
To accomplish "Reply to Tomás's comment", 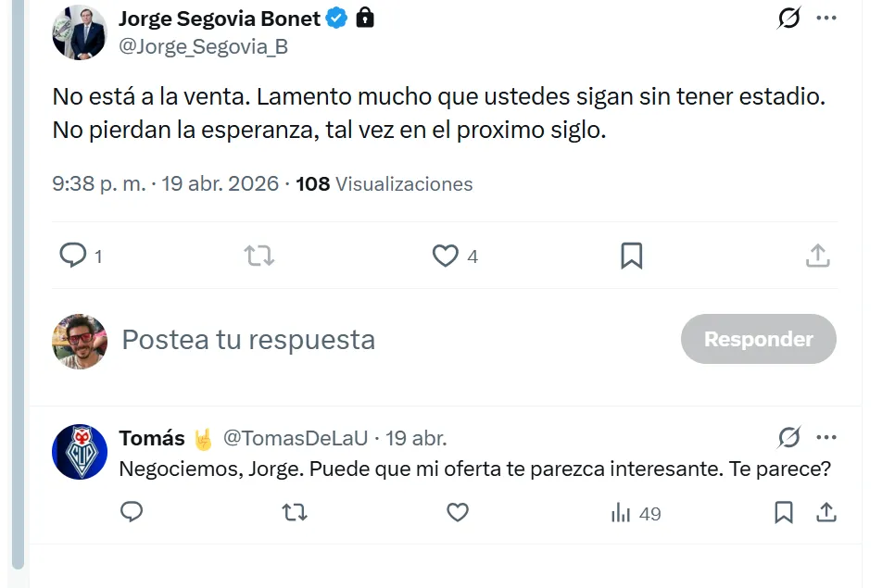I will pyautogui.click(x=132, y=512).
